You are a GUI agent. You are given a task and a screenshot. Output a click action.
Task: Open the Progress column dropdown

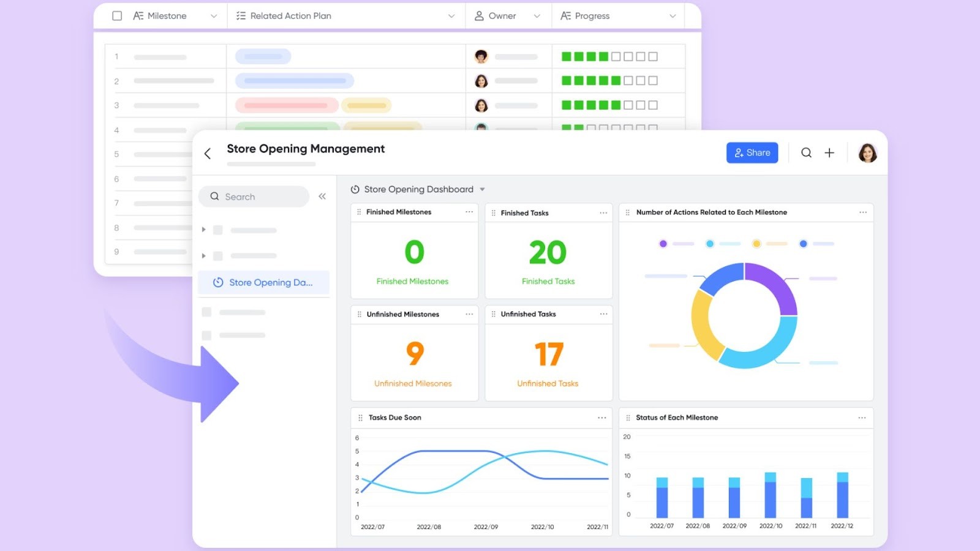coord(673,16)
